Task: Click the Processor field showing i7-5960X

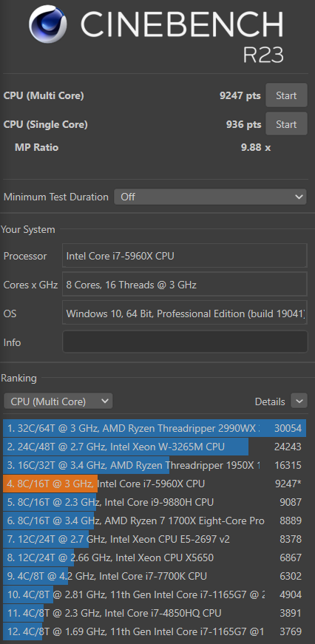Action: tap(185, 256)
